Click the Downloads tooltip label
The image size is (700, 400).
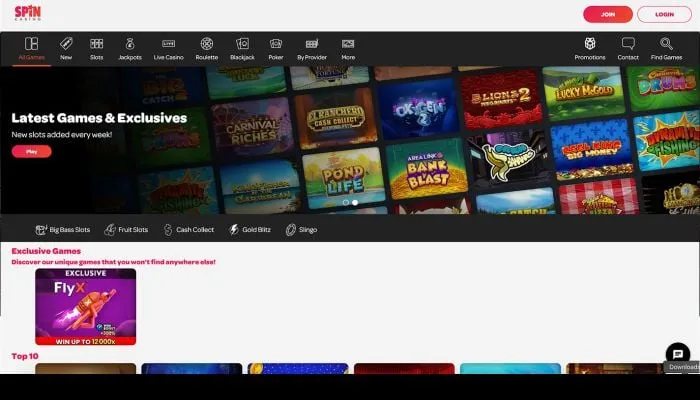(683, 367)
